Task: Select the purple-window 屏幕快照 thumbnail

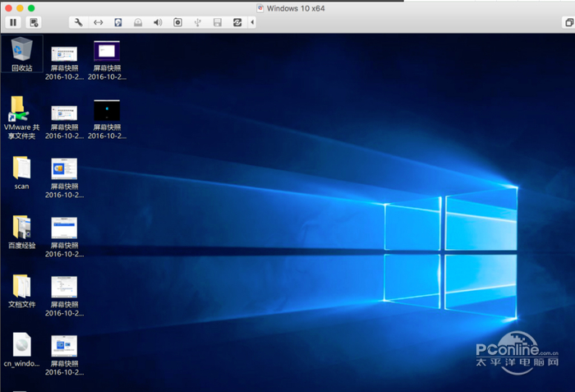Action: coord(107,52)
